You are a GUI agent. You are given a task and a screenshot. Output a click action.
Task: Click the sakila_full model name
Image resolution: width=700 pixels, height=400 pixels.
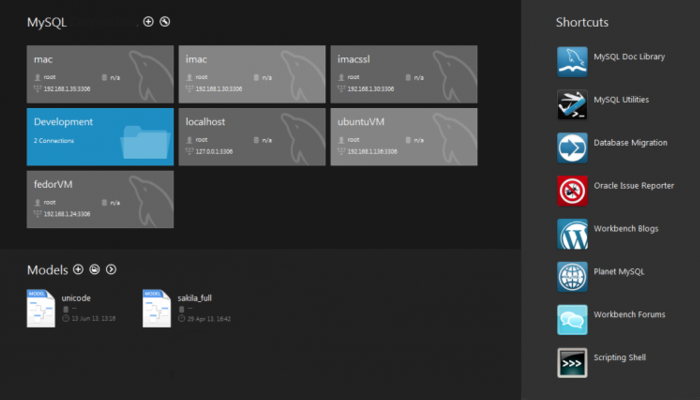coord(195,298)
